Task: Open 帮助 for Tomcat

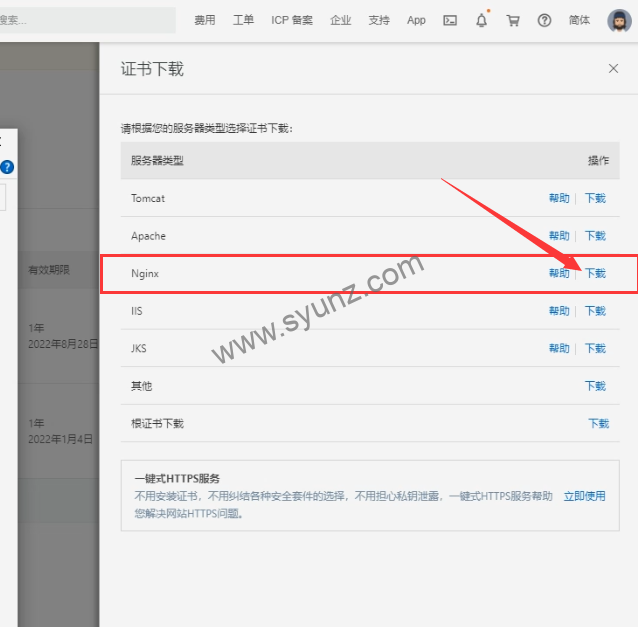Action: tap(559, 198)
